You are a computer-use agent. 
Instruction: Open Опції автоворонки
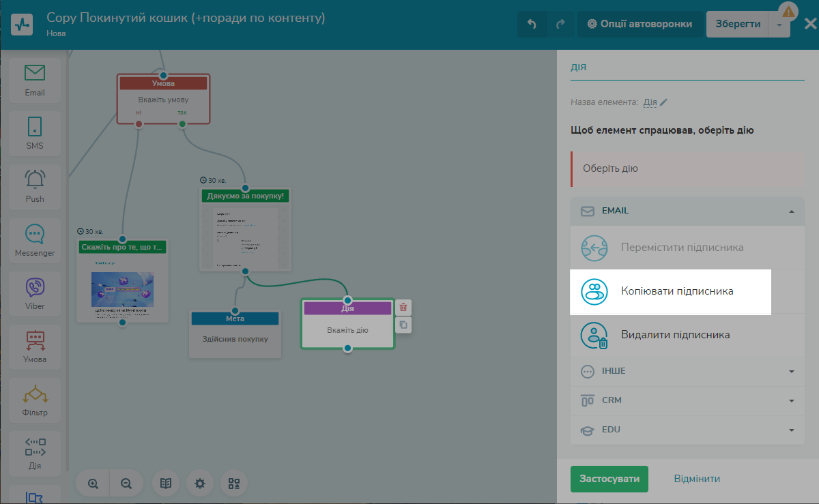640,25
